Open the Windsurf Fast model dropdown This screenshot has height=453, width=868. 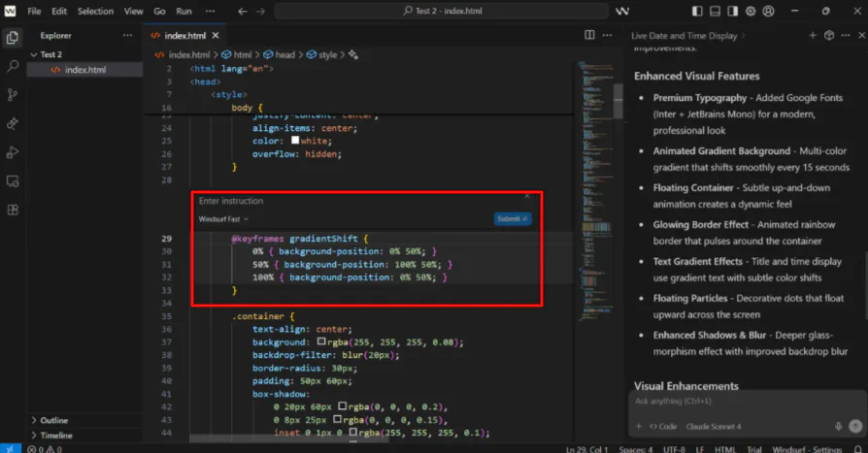[x=223, y=219]
